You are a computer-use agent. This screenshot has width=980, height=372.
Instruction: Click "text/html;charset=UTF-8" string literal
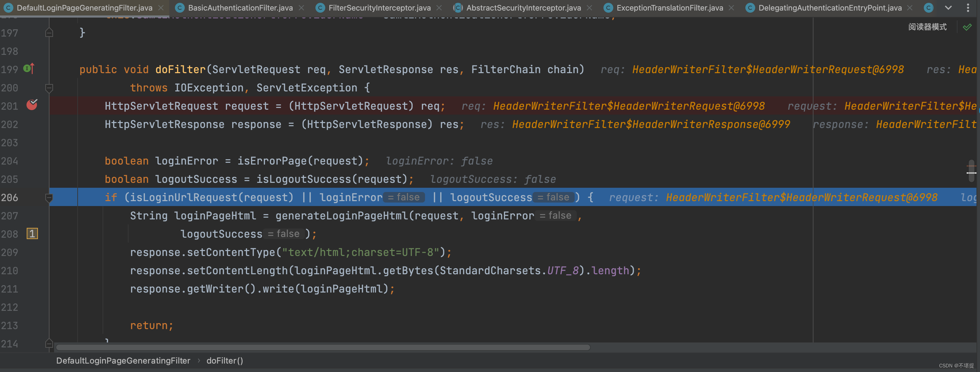click(x=361, y=252)
